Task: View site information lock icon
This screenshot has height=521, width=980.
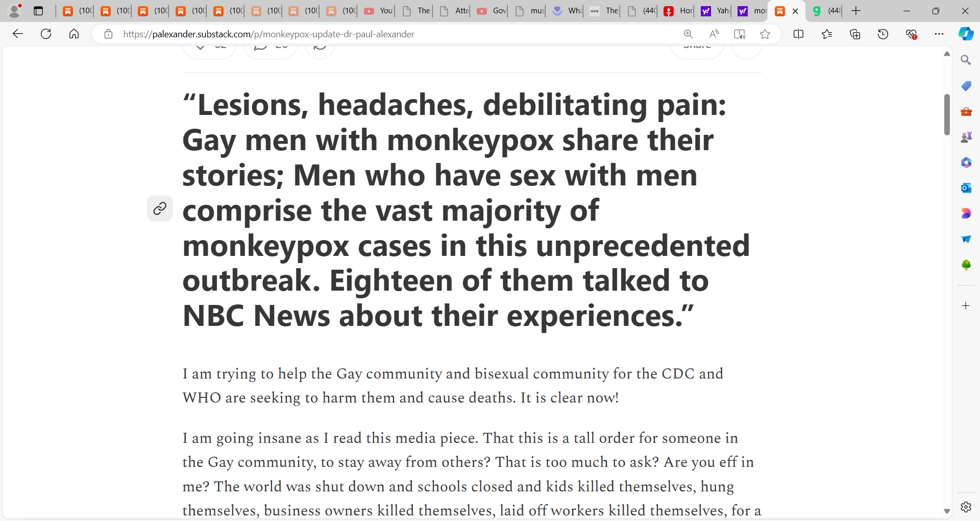Action: click(108, 34)
